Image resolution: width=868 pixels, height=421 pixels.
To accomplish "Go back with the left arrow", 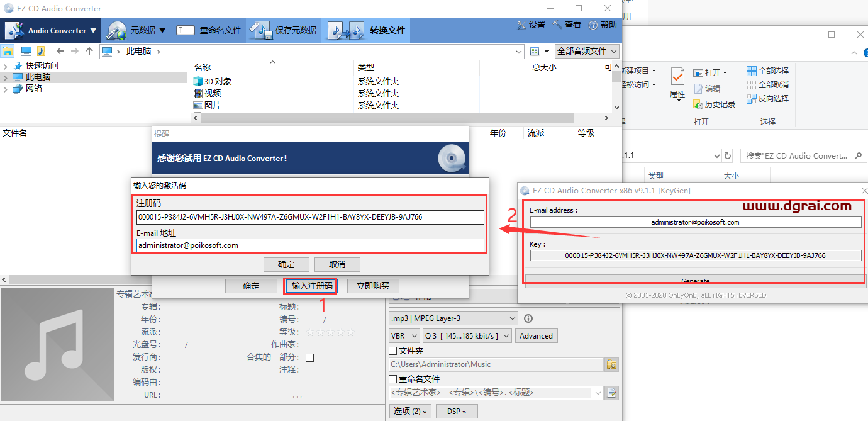I will [x=60, y=51].
